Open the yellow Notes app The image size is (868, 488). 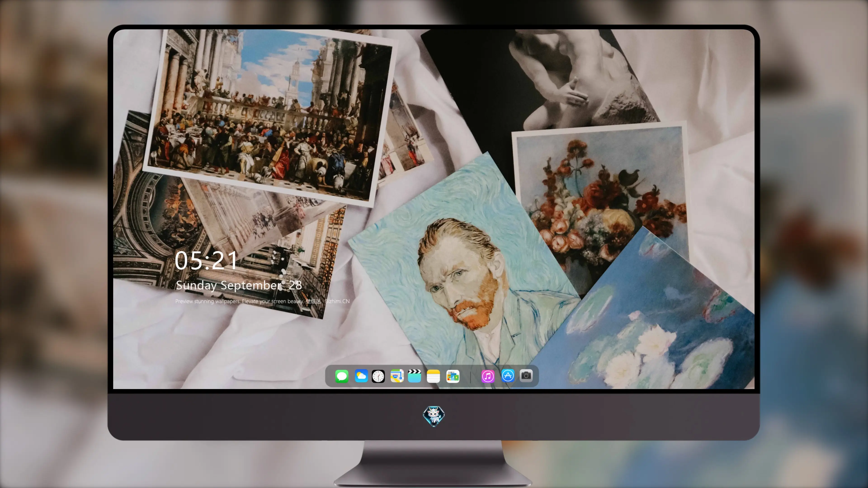click(x=433, y=376)
